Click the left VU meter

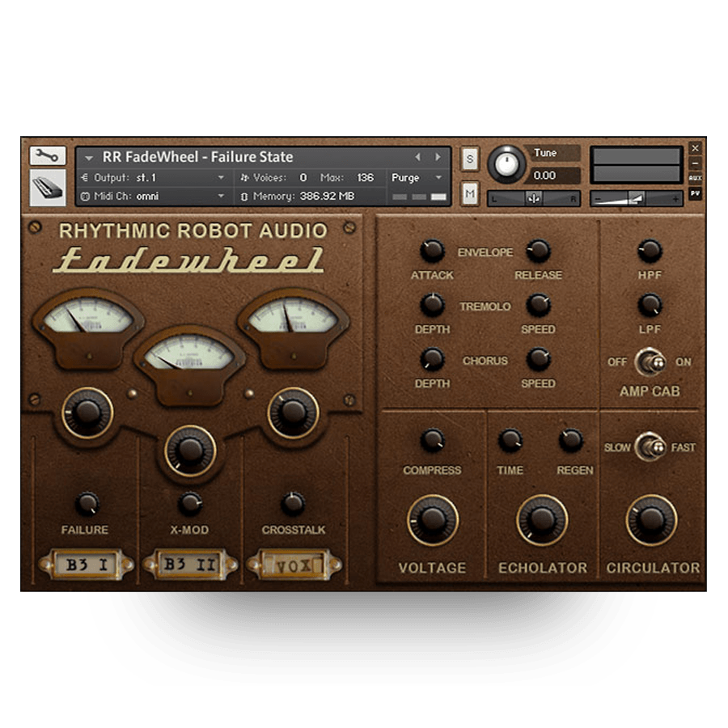[x=87, y=327]
